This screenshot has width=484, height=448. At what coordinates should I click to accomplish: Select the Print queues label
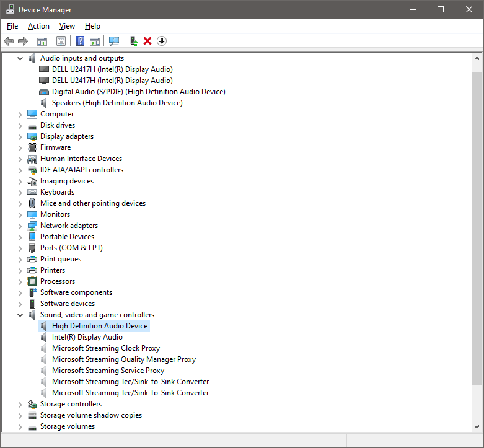pos(61,259)
